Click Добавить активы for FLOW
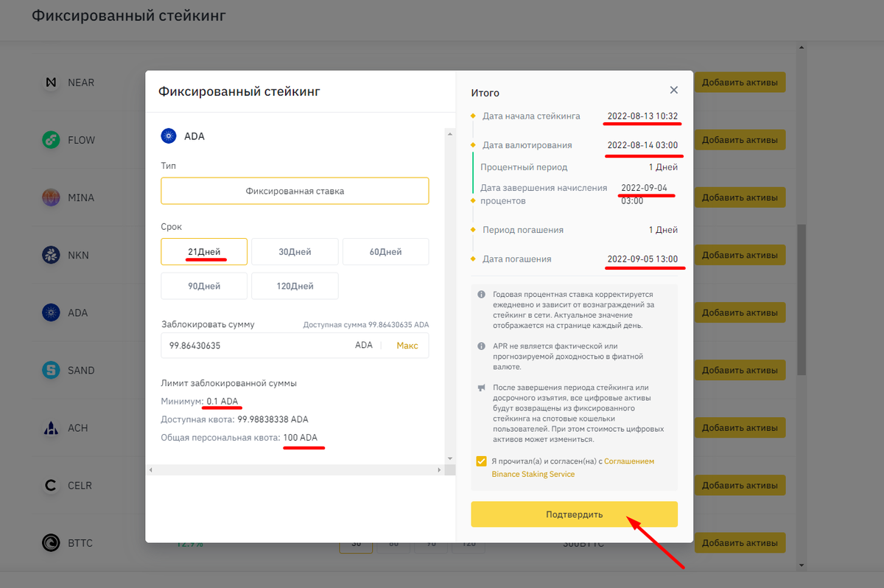 click(740, 140)
